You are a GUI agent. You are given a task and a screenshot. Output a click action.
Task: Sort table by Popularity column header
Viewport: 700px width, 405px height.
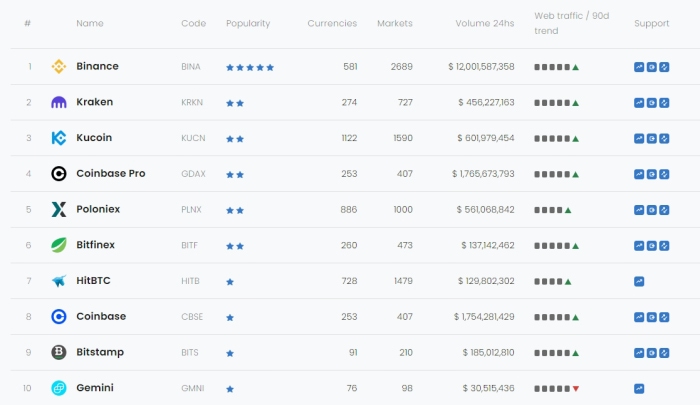click(x=248, y=23)
